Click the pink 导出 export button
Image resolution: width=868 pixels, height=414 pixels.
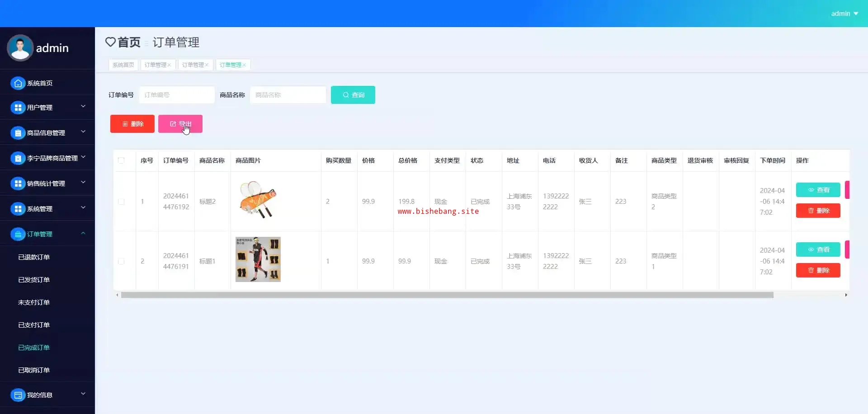coord(180,124)
